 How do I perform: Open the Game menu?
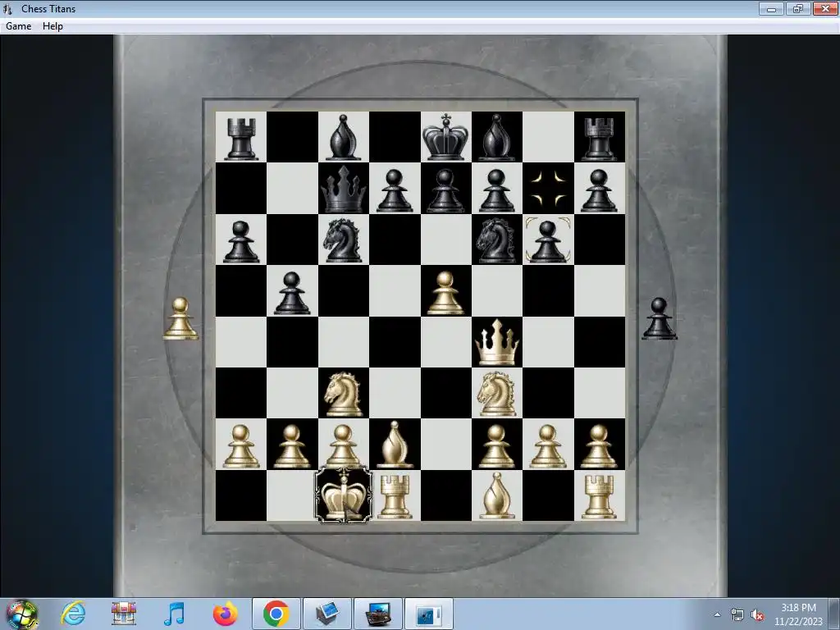(x=18, y=26)
